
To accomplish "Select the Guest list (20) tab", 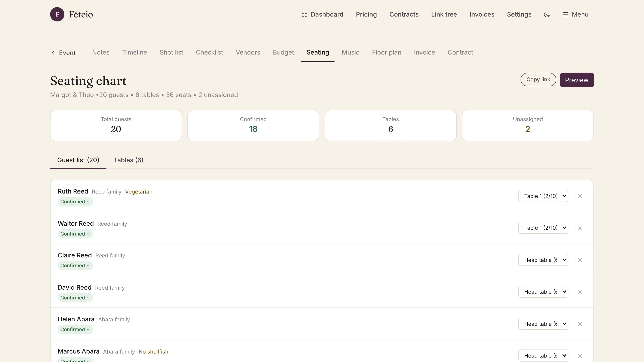I will (x=78, y=160).
